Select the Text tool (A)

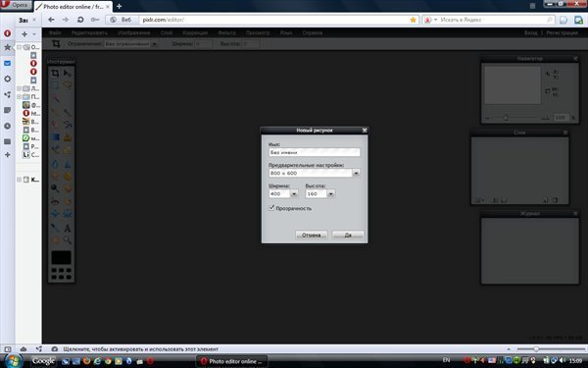67,228
